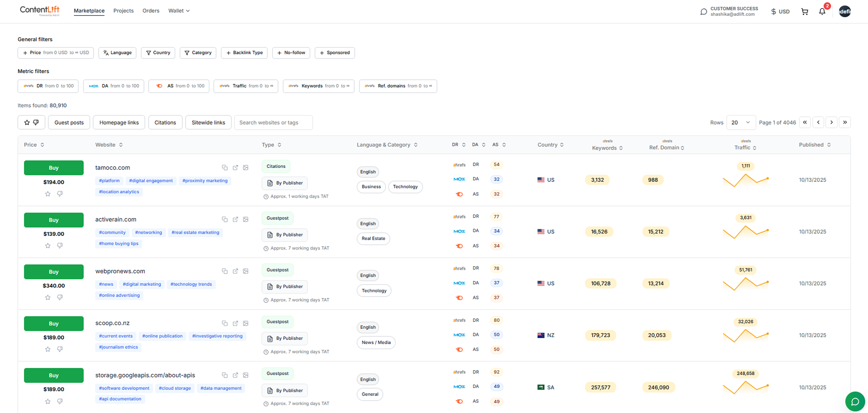The image size is (868, 413).
Task: Buy the webpronews.com listing
Action: click(x=54, y=272)
